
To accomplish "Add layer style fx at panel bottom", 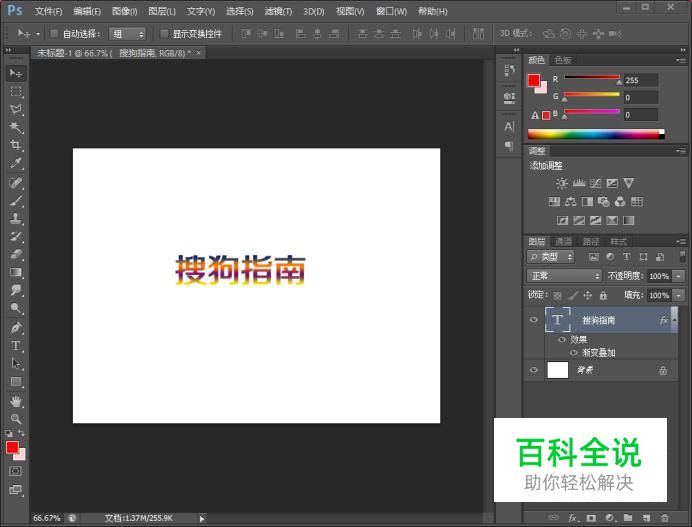I will click(x=573, y=518).
